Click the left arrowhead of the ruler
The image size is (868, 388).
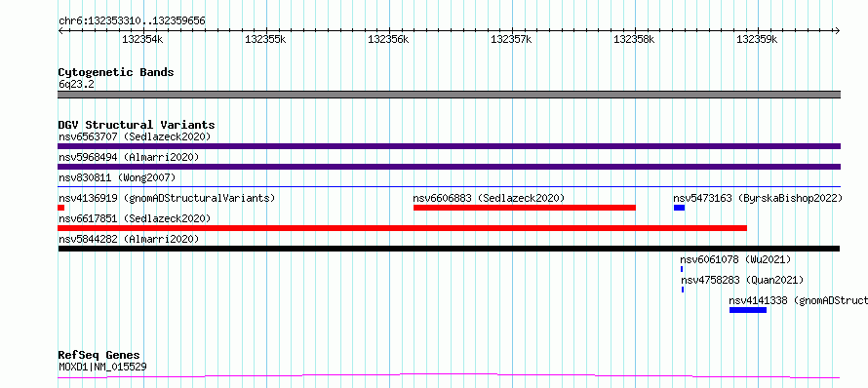pos(60,30)
